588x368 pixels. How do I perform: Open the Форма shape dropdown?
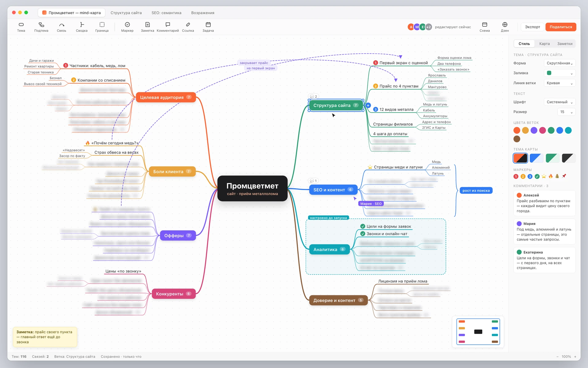(x=560, y=63)
